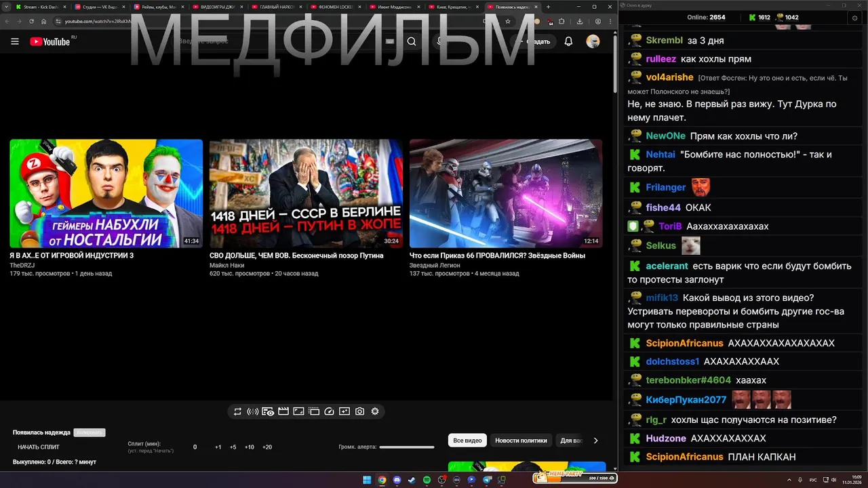Screen dimensions: 868x488
Task: Click chat username ScipionAfricanus with ПЛАН КАПКАН
Action: [x=684, y=457]
